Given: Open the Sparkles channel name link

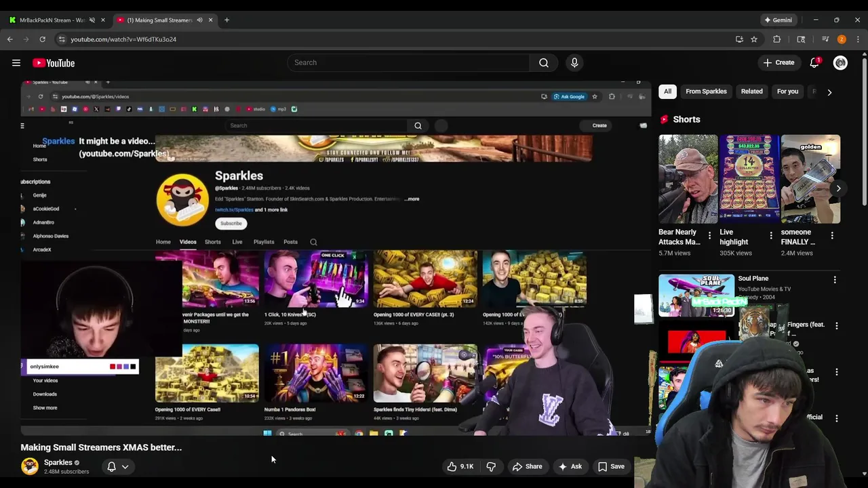Looking at the screenshot, I should 58,462.
